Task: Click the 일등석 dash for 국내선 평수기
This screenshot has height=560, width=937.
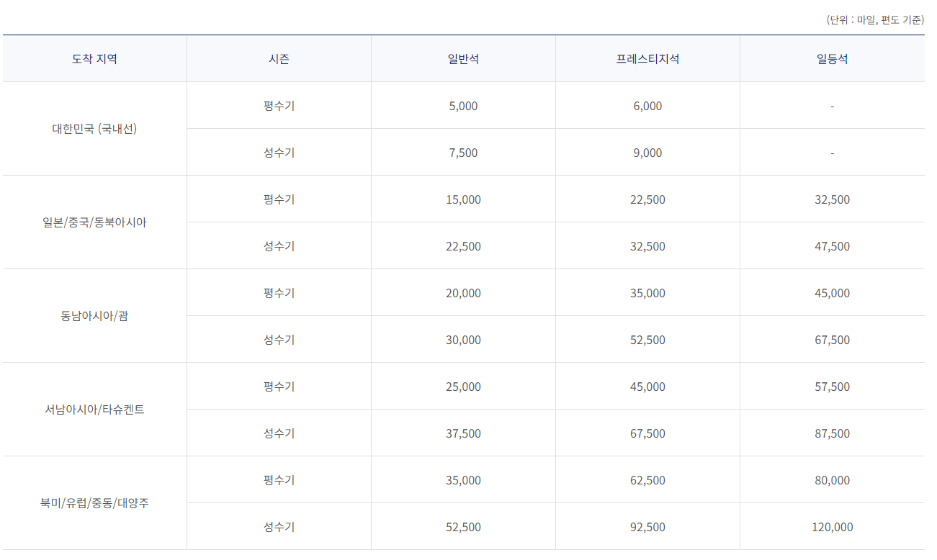Action: click(832, 106)
